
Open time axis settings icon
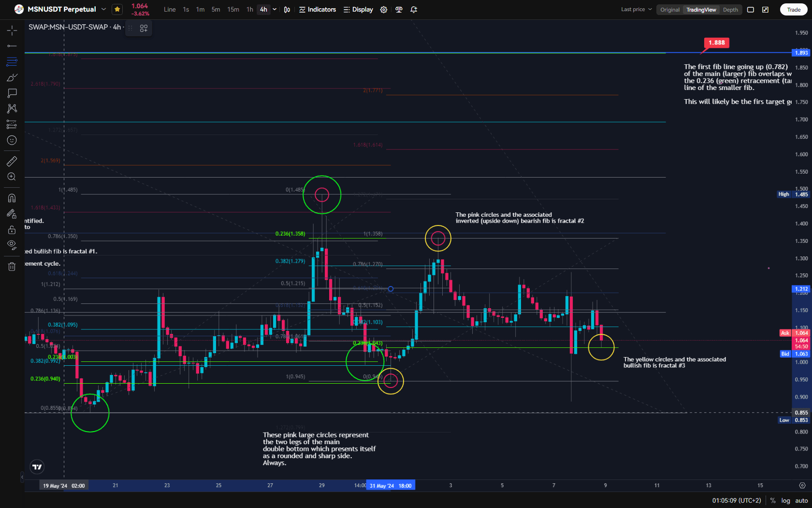pos(802,485)
